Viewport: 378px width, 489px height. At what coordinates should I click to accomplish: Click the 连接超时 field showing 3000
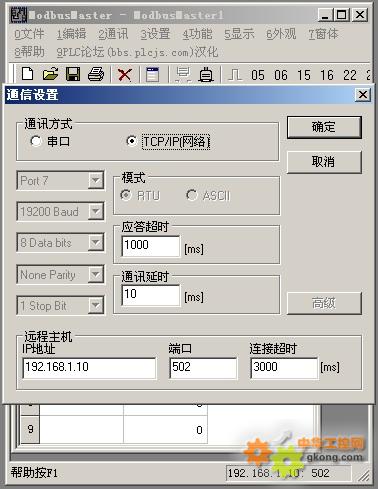point(284,368)
